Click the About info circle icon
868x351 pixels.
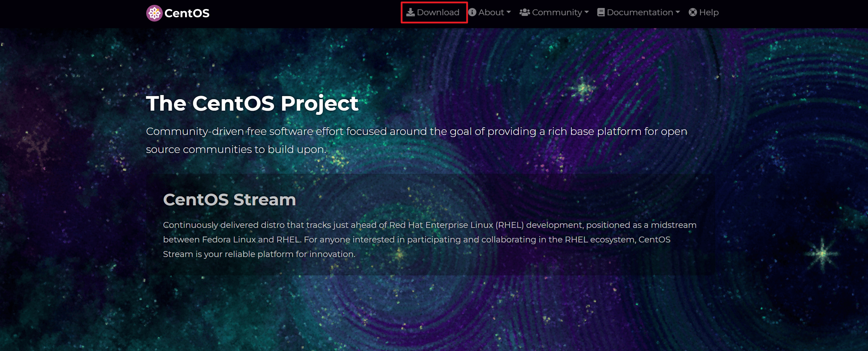click(472, 12)
